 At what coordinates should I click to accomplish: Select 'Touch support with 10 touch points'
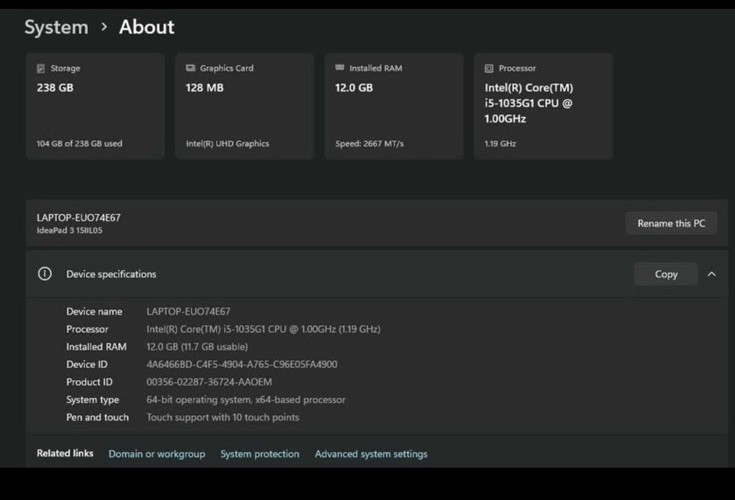(x=223, y=417)
